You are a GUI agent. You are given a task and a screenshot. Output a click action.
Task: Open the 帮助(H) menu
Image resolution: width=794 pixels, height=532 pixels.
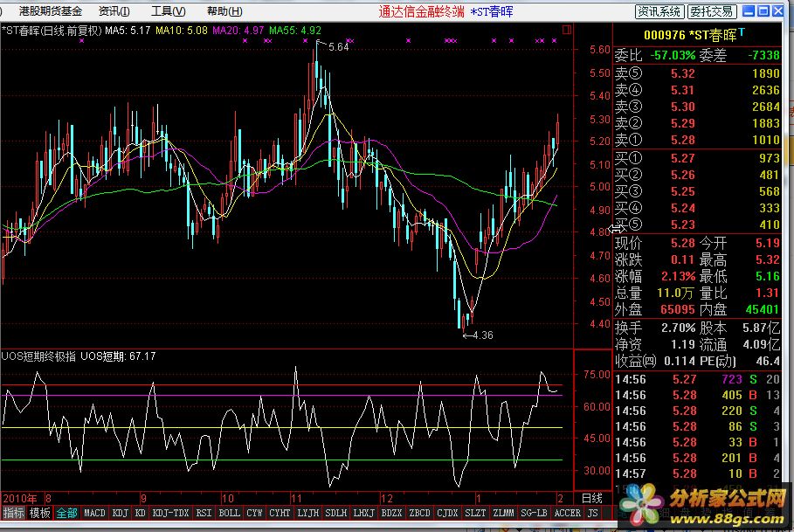pos(224,11)
